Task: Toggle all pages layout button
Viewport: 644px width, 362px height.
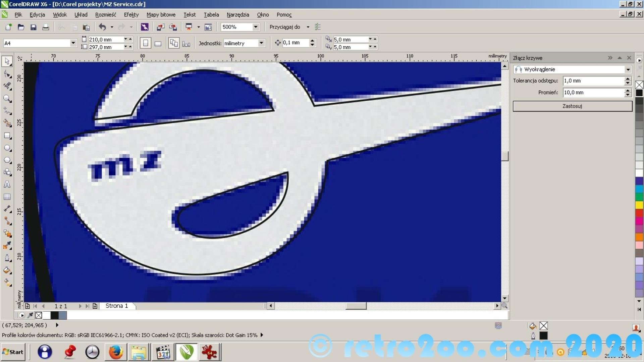Action: coord(173,43)
